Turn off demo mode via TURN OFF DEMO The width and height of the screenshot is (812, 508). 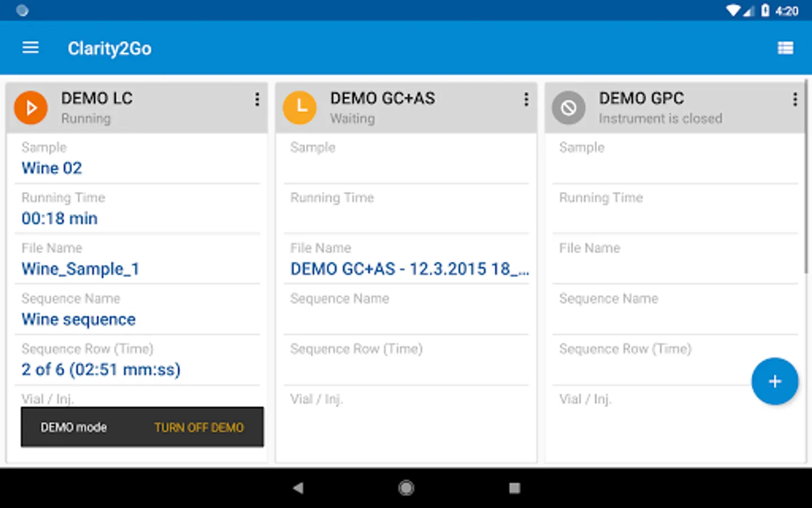pos(199,428)
